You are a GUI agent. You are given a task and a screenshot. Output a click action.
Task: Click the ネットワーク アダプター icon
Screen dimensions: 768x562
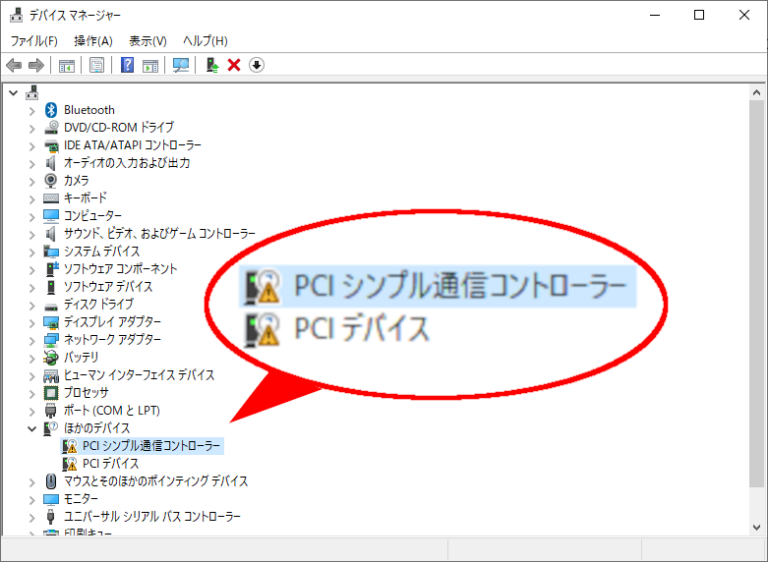click(x=51, y=340)
